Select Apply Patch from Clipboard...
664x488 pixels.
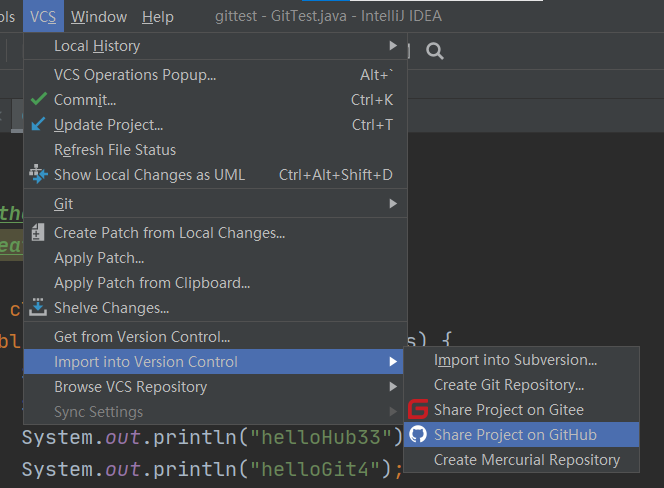tap(216, 283)
